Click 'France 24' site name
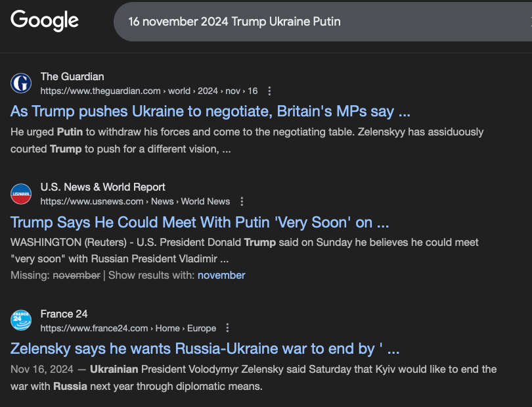The height and width of the screenshot is (407, 532). coord(64,314)
